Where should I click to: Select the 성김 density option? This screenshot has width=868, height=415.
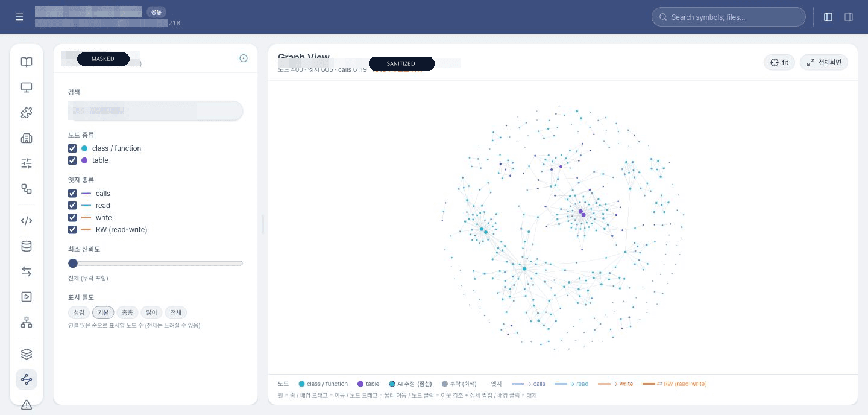(79, 312)
